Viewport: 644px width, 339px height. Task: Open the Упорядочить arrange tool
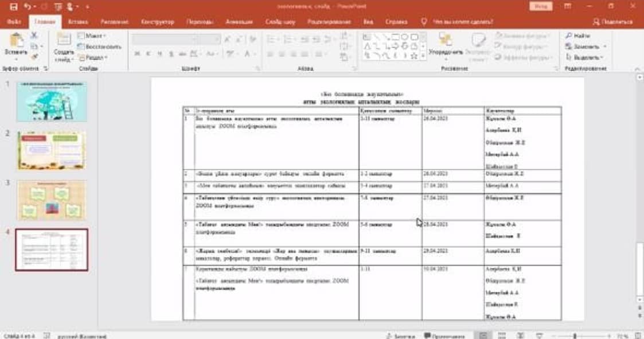pyautogui.click(x=445, y=43)
